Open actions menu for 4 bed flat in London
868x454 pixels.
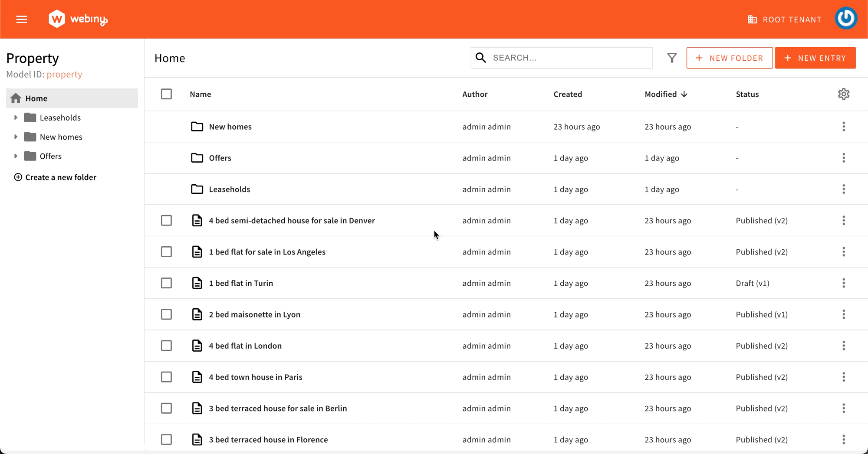pos(843,346)
